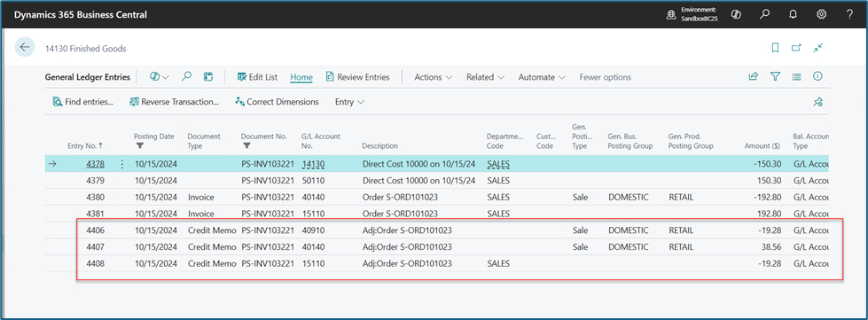868x320 pixels.
Task: Click the Document Type column header
Action: pyautogui.click(x=204, y=141)
